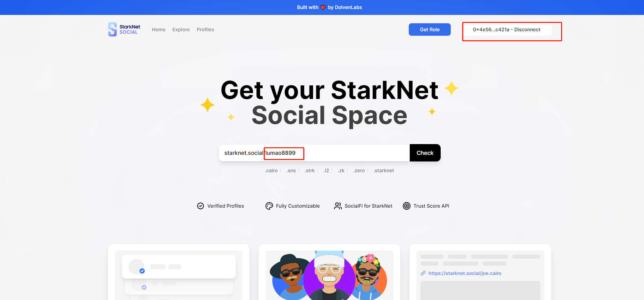Open the starknet.social/joe.cairo link
The image size is (644, 300).
pos(465,273)
